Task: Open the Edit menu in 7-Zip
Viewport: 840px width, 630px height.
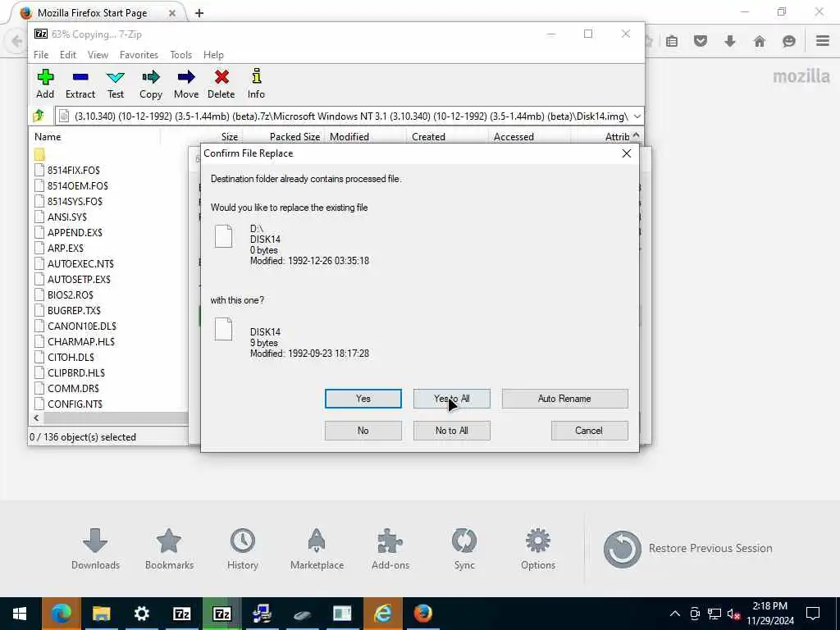Action: coord(68,55)
